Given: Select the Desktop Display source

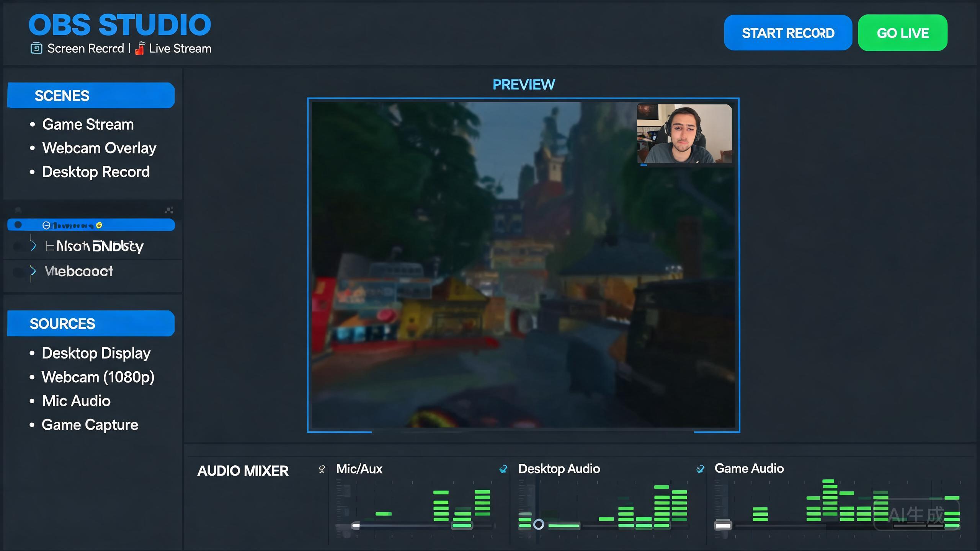Looking at the screenshot, I should [96, 353].
